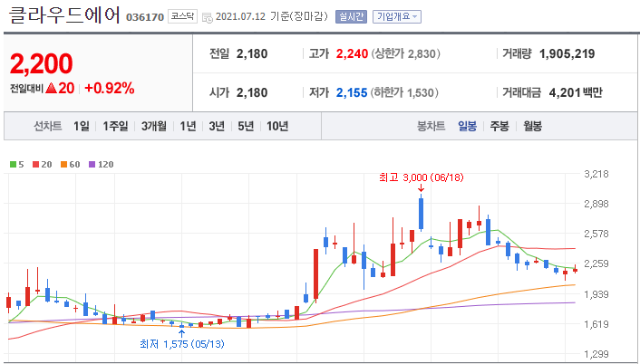The image size is (640, 364).
Task: Click the 최저 1,575 (05/13) low marker
Action: pyautogui.click(x=182, y=344)
